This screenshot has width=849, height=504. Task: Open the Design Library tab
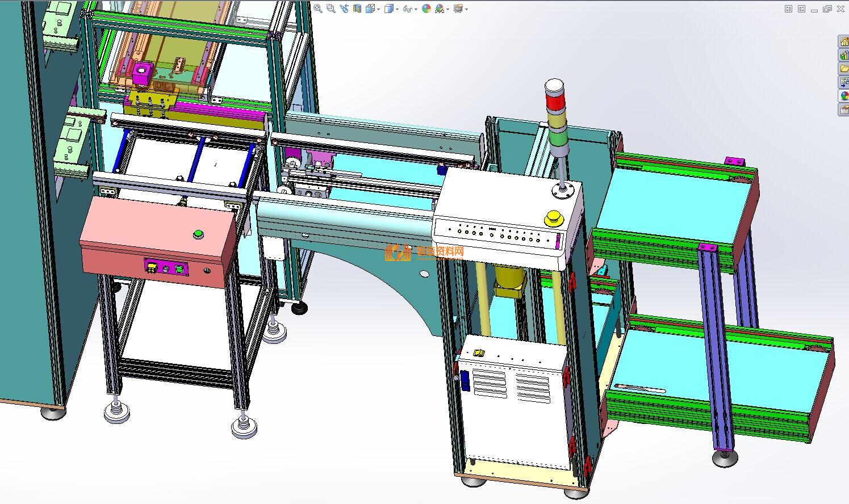click(844, 54)
